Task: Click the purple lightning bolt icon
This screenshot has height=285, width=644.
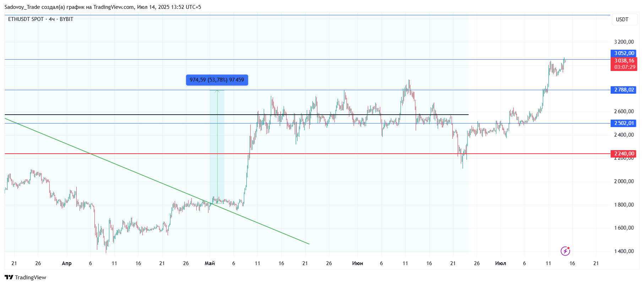Action: pyautogui.click(x=565, y=251)
